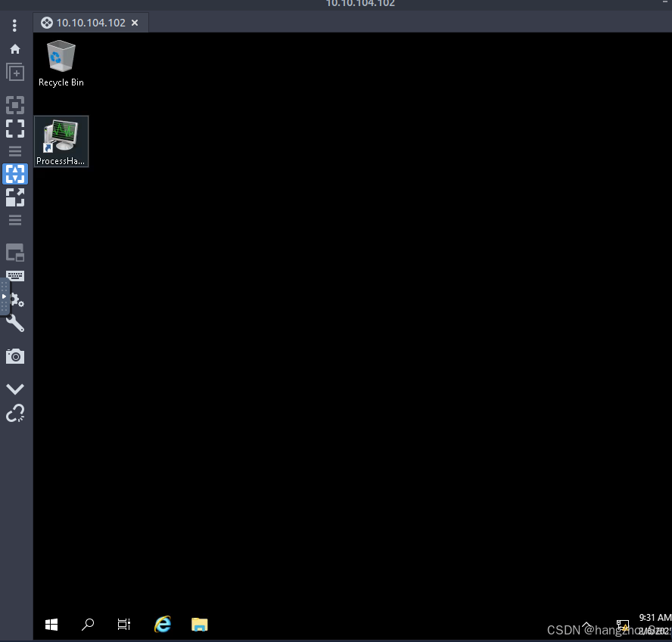
Task: Click the Task View button on taskbar
Action: pos(123,625)
